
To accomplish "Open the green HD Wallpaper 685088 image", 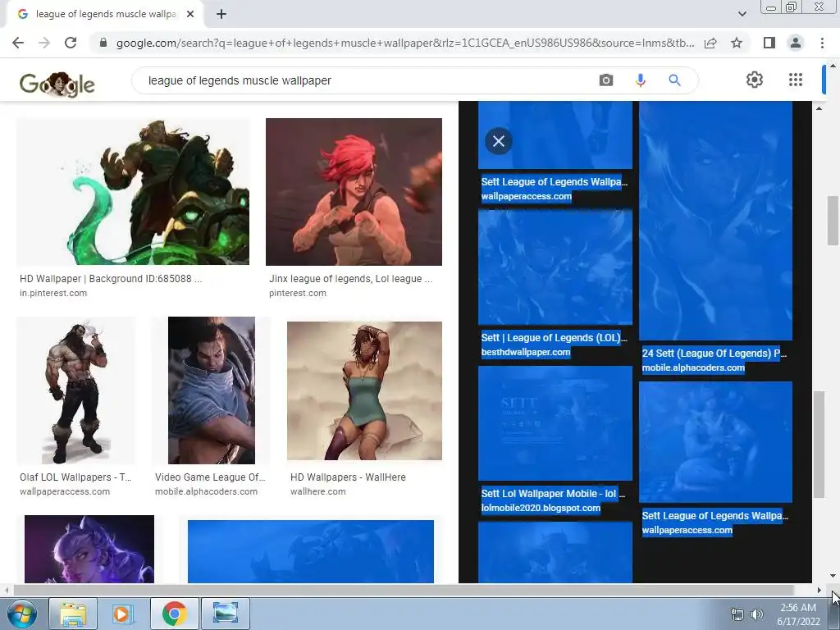I will (133, 191).
